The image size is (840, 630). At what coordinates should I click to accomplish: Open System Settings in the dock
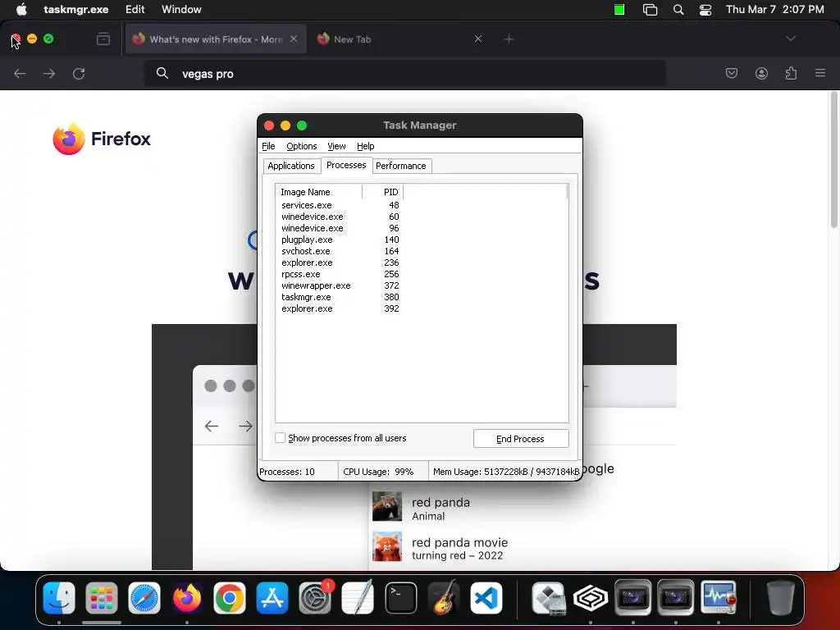[x=315, y=598]
